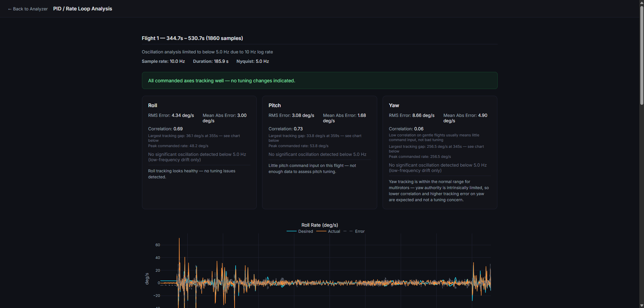Click Yaw 'Low correlation on gentle flights' hint
Viewport: 644px width, 308px height.
pyautogui.click(x=434, y=138)
